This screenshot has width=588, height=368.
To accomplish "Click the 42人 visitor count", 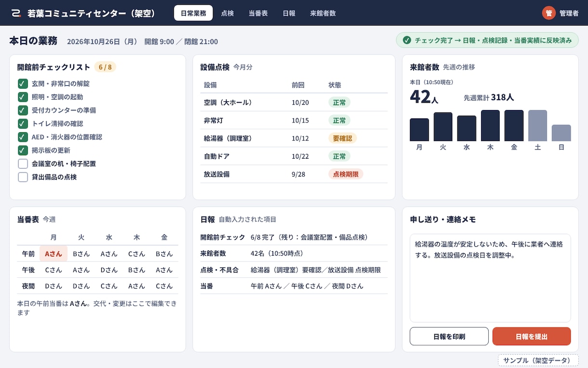I will 424,96.
